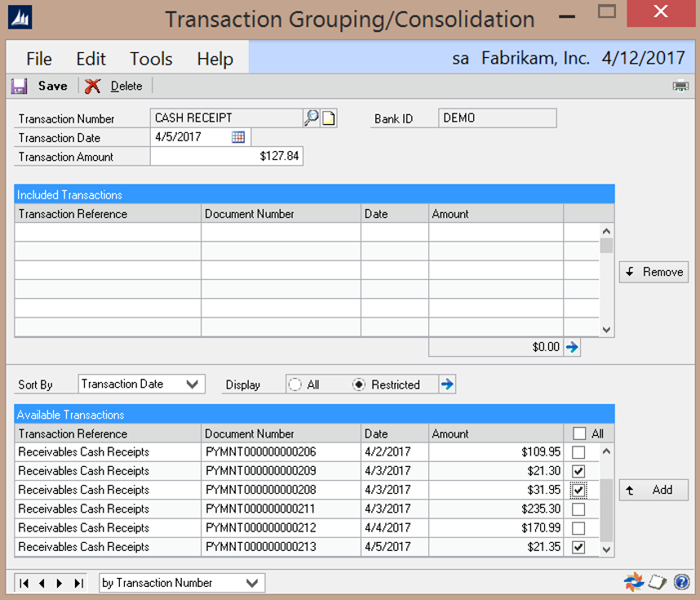Click the blue arrow next to Restricted
The image size is (700, 600).
coord(447,384)
